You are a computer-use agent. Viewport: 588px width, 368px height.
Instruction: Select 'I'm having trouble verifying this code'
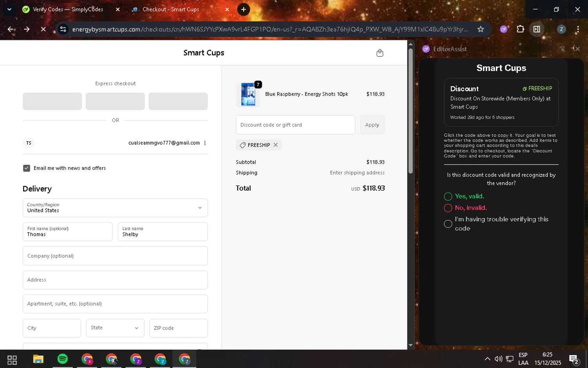click(448, 224)
